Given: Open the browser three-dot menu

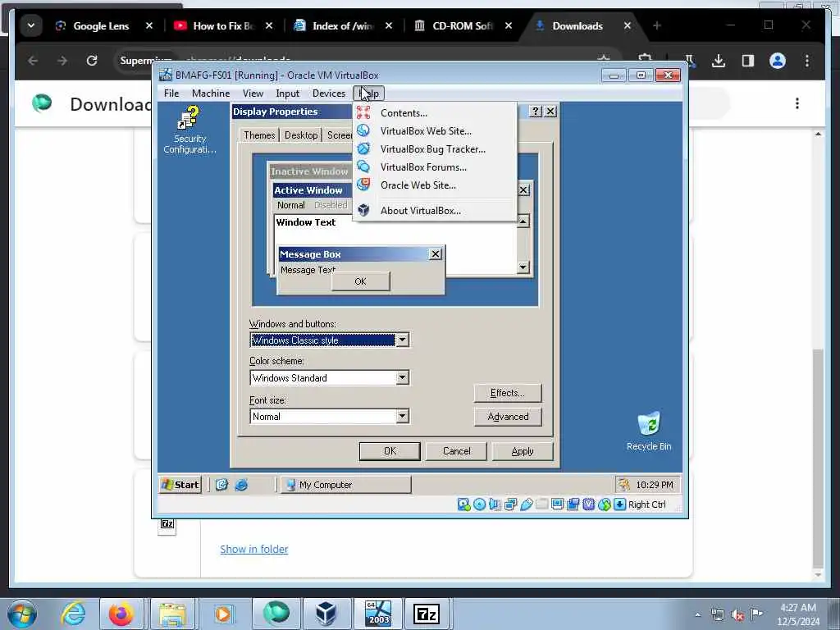Looking at the screenshot, I should click(x=807, y=61).
